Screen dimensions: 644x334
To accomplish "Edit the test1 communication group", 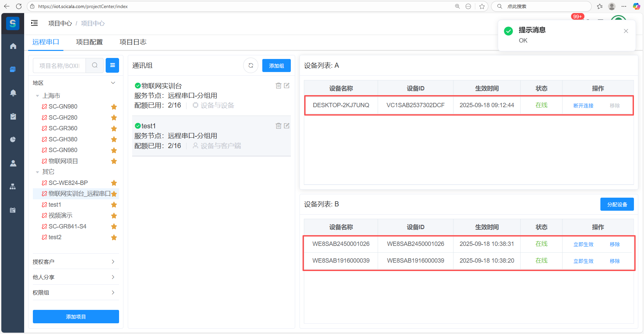I will pos(287,126).
